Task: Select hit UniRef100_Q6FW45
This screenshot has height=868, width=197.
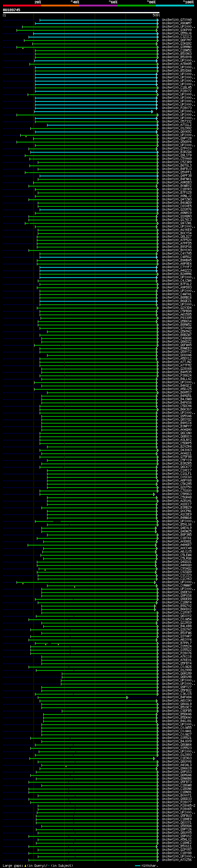Action: [x=177, y=345]
